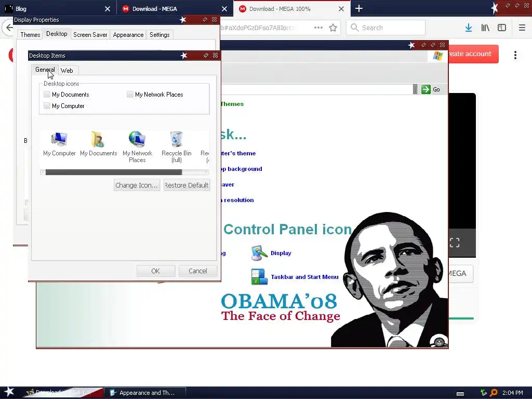Click the network tray icon near the clock
Screen dimensions: 532x399
click(x=484, y=393)
